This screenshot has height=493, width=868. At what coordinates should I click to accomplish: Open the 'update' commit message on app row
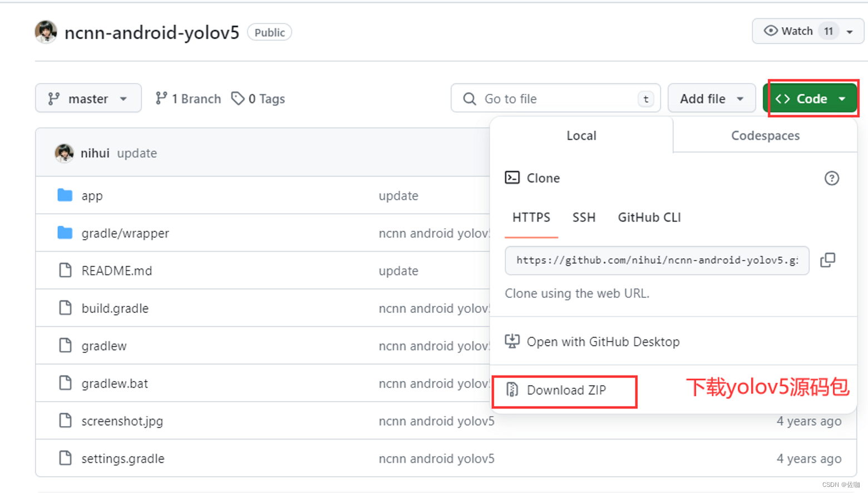(x=398, y=196)
